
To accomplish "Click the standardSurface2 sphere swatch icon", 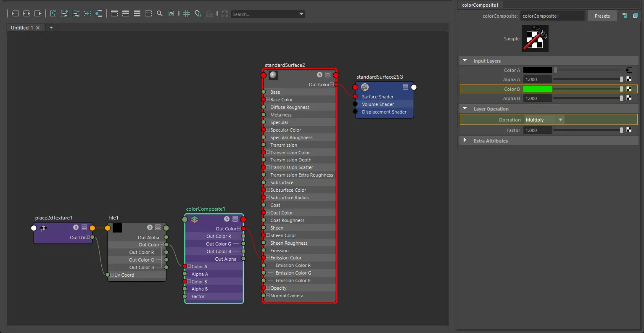I will [273, 75].
